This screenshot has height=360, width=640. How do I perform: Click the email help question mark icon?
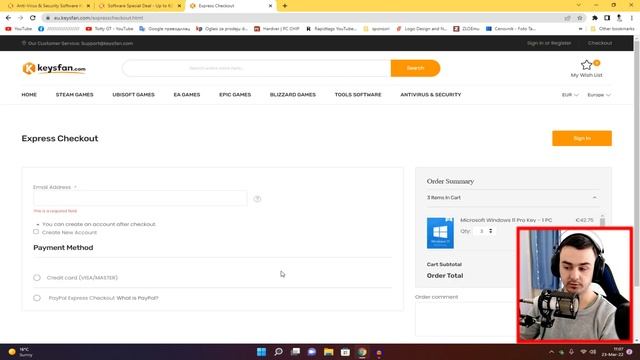tap(257, 199)
